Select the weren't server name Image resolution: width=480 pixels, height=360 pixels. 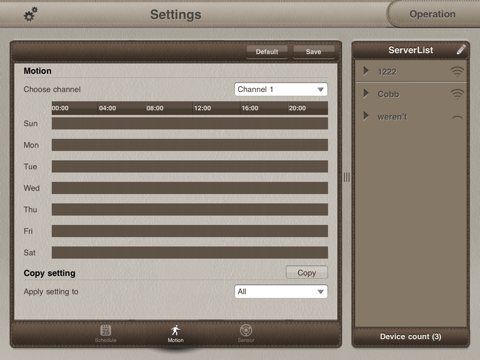coord(392,117)
